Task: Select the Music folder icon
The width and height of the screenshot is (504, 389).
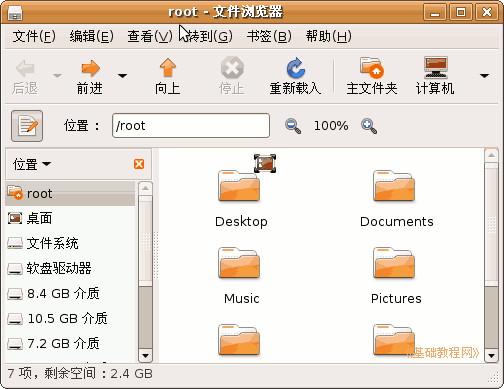Action: [239, 262]
